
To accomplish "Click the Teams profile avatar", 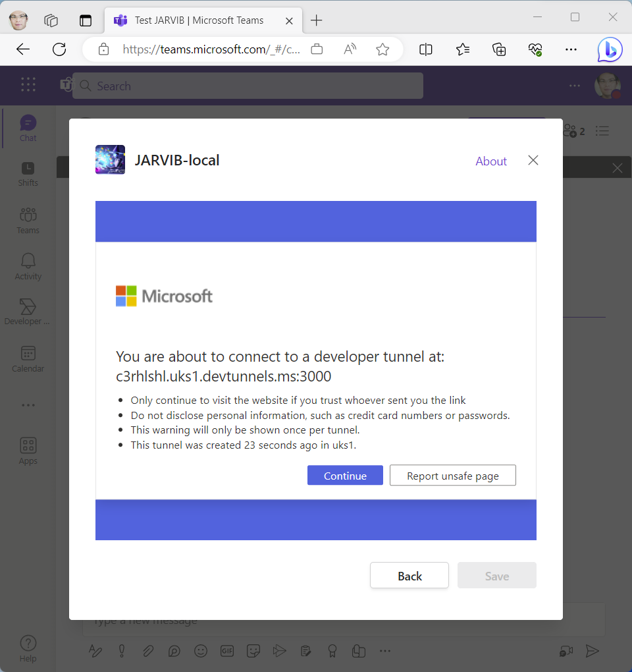I will coord(607,86).
